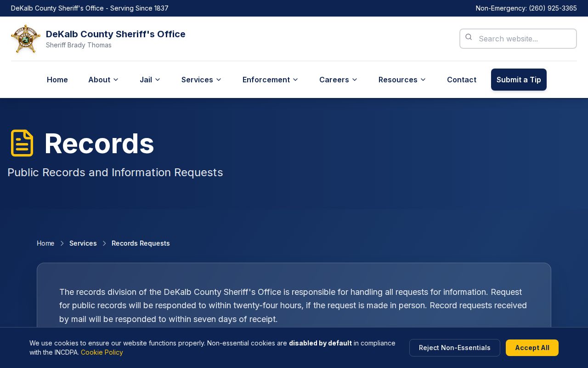Click the sheriff star badge logo
The height and width of the screenshot is (368, 588).
pyautogui.click(x=26, y=39)
